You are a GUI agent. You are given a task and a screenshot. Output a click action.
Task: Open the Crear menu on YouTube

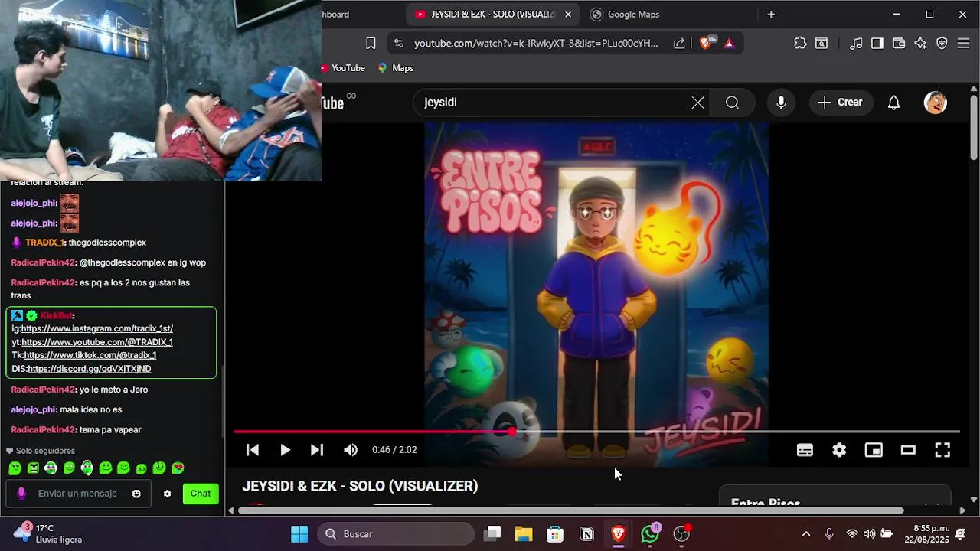click(x=840, y=103)
